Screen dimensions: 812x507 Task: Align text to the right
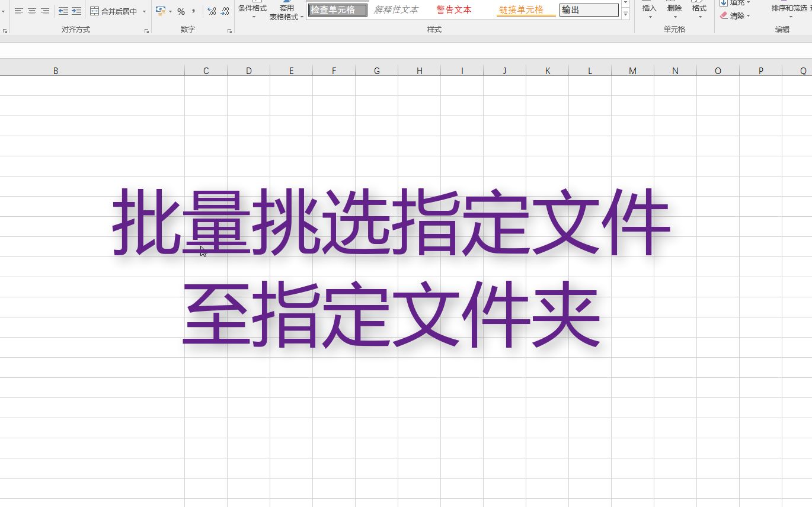(x=45, y=11)
